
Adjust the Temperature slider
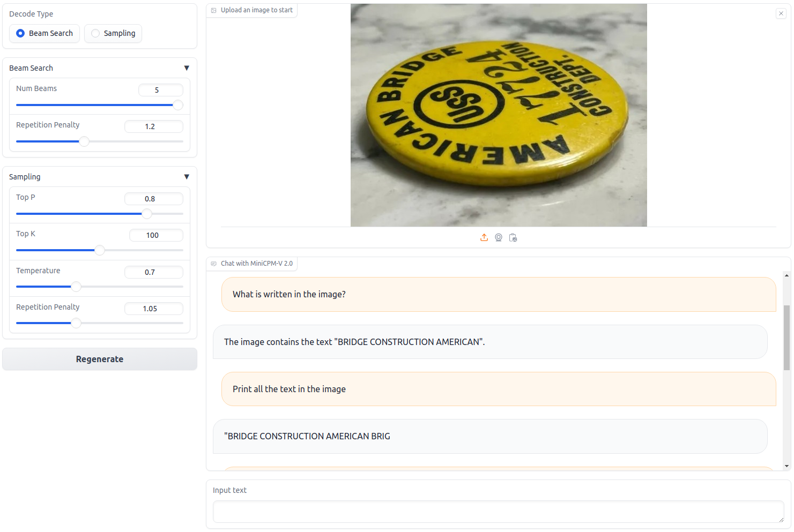pos(100,287)
